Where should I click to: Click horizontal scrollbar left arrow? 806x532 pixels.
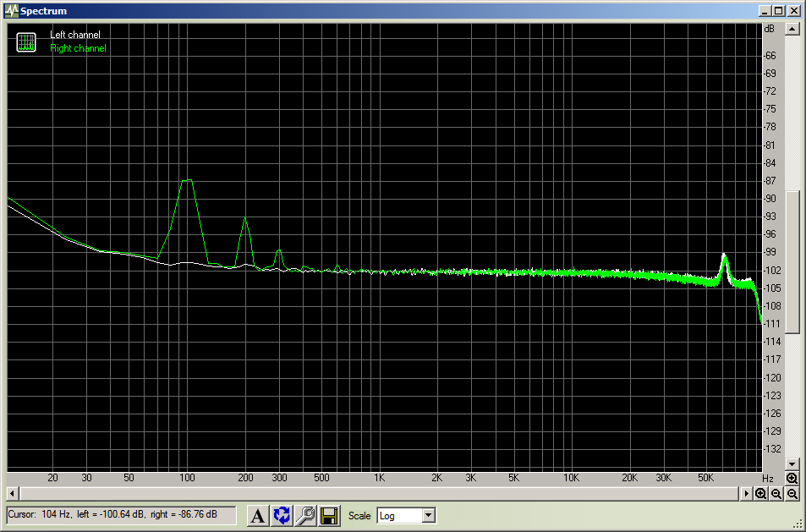(13, 494)
